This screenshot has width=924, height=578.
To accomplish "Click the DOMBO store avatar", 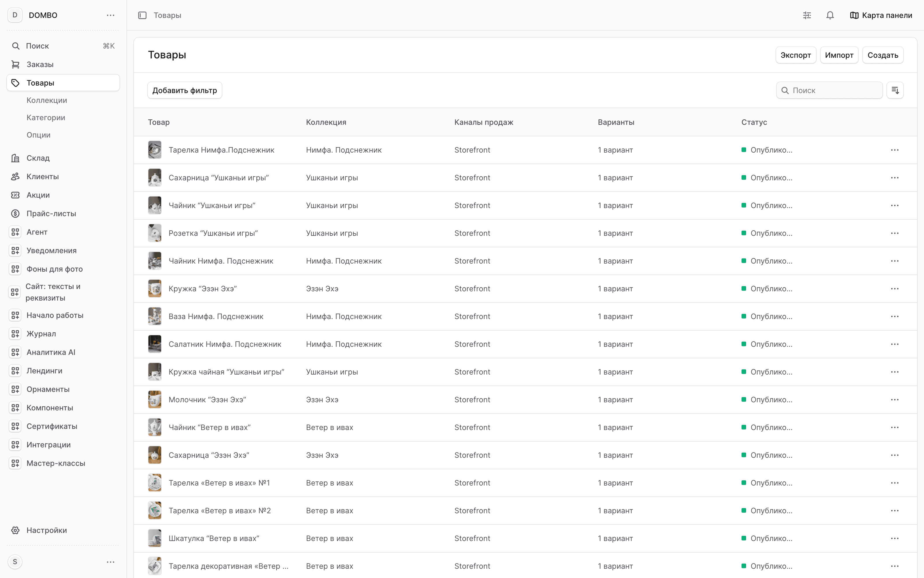I will (x=15, y=15).
